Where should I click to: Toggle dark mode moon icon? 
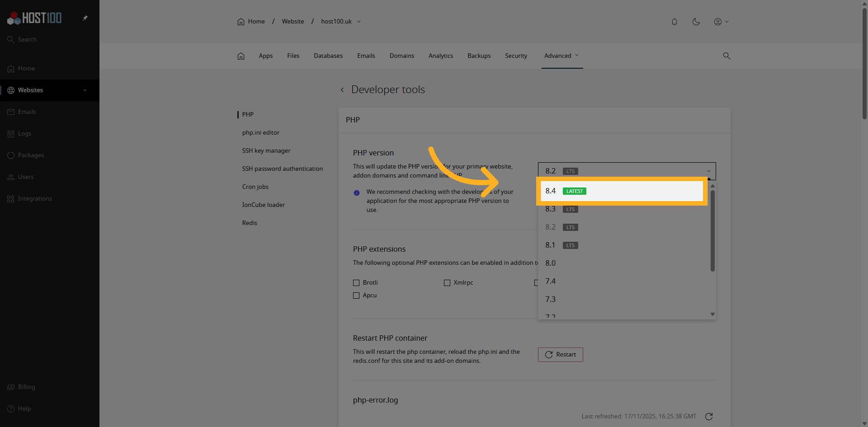click(x=696, y=22)
